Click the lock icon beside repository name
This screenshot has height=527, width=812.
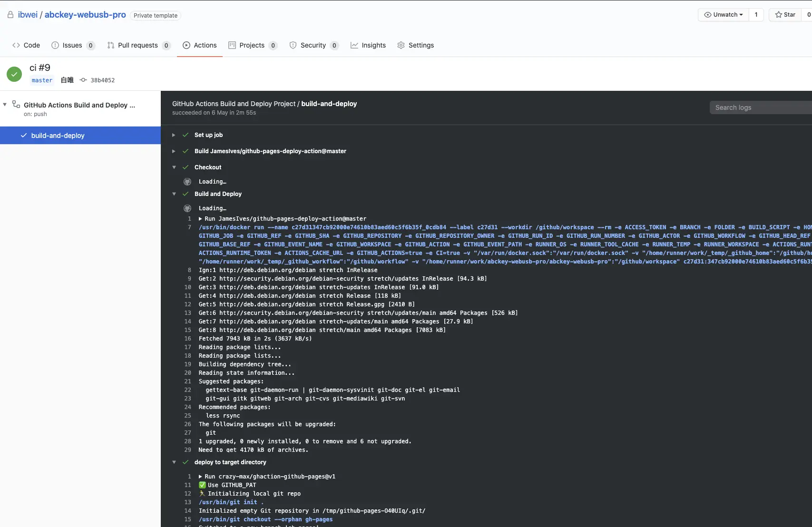coord(10,15)
